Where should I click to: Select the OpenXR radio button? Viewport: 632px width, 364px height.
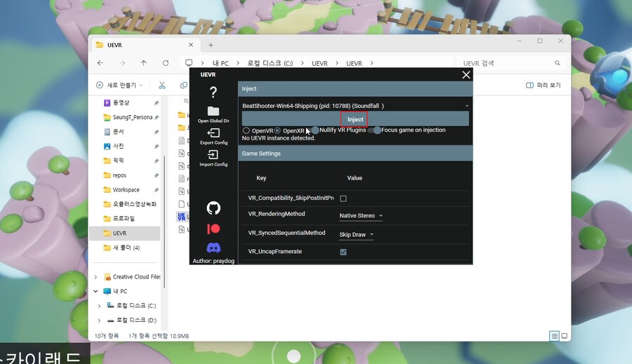click(277, 130)
